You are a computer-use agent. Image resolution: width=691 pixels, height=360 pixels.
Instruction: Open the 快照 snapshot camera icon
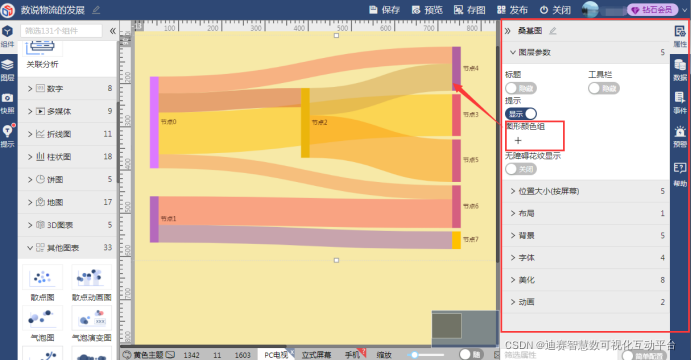pyautogui.click(x=7, y=103)
